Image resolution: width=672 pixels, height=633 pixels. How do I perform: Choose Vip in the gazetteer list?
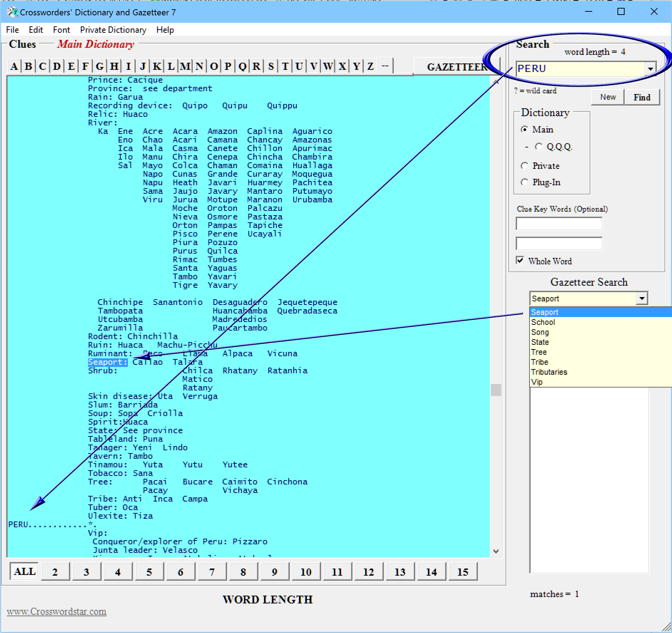click(600, 382)
